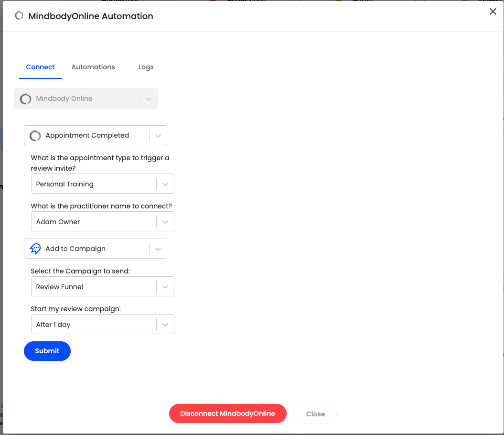Open the Logs tab
Image resolution: width=504 pixels, height=435 pixels.
146,67
